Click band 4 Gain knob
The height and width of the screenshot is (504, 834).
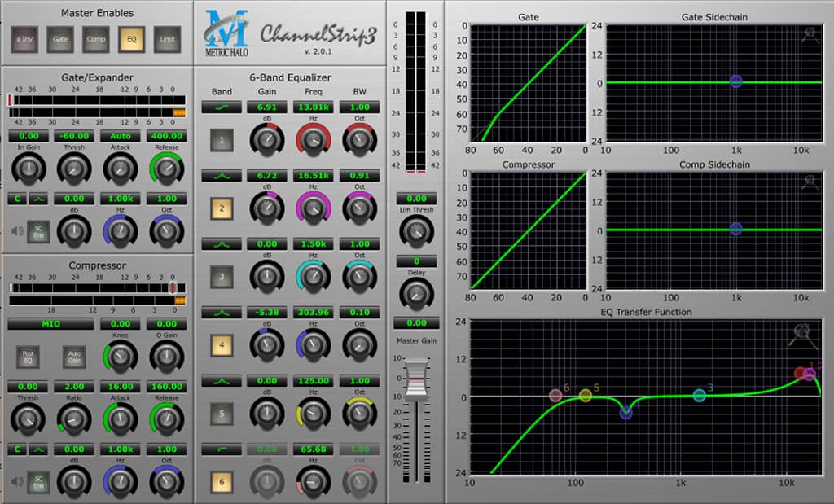tap(267, 345)
